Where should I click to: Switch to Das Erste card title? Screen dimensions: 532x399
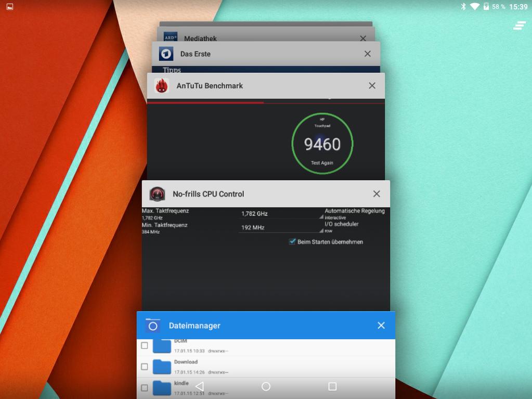coord(196,54)
